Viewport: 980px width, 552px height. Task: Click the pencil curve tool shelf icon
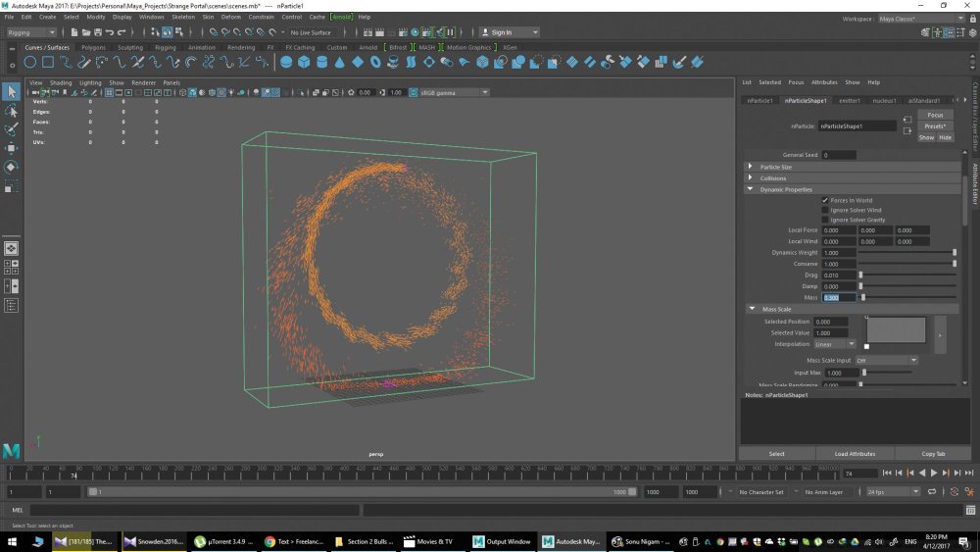83,62
